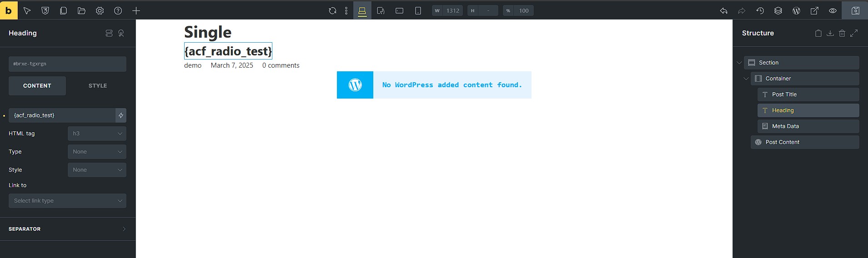Open the Select link type dropdown

(67, 201)
